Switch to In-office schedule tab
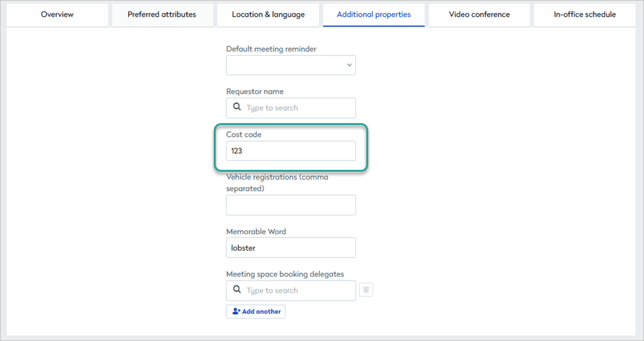Viewport: 644px width, 341px height. (x=584, y=15)
